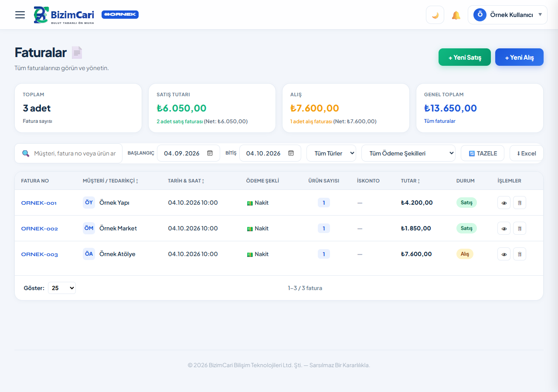Image resolution: width=558 pixels, height=392 pixels.
Task: Sort by Müşteri / Tedarikçi column
Action: click(111, 181)
